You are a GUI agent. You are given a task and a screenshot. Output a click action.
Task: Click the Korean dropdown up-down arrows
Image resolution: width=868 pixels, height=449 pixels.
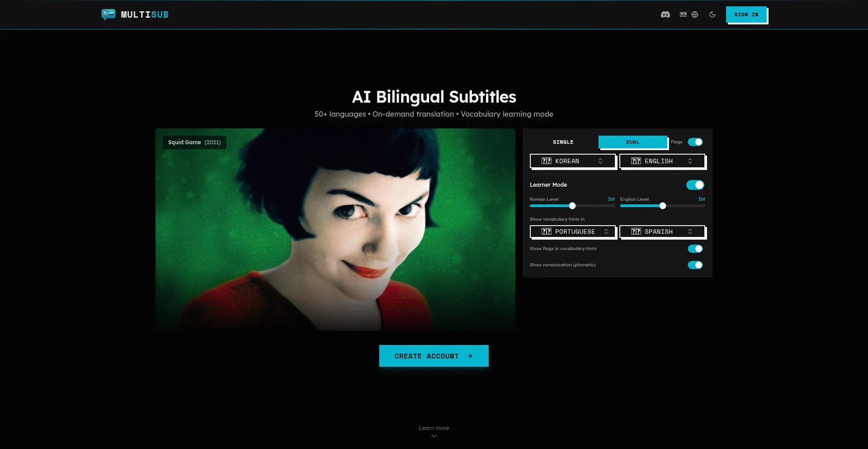600,161
